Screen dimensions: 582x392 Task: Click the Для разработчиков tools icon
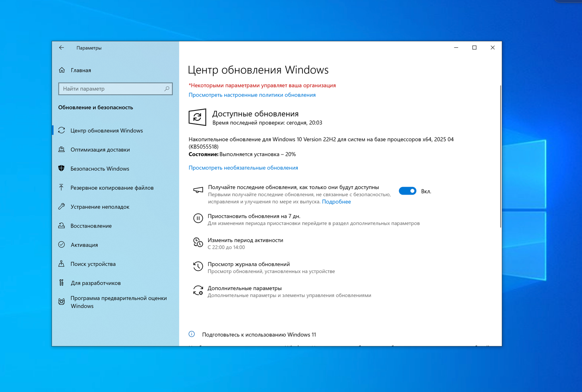[62, 283]
